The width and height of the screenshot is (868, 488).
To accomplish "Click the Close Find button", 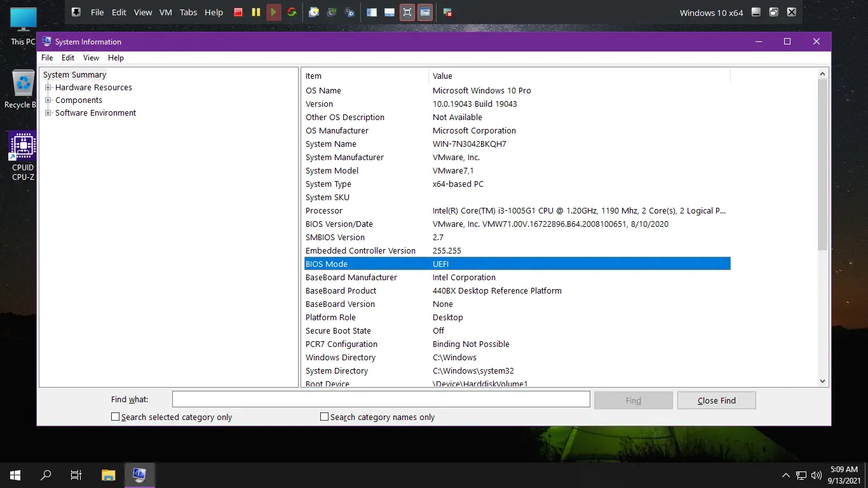I will tap(716, 400).
